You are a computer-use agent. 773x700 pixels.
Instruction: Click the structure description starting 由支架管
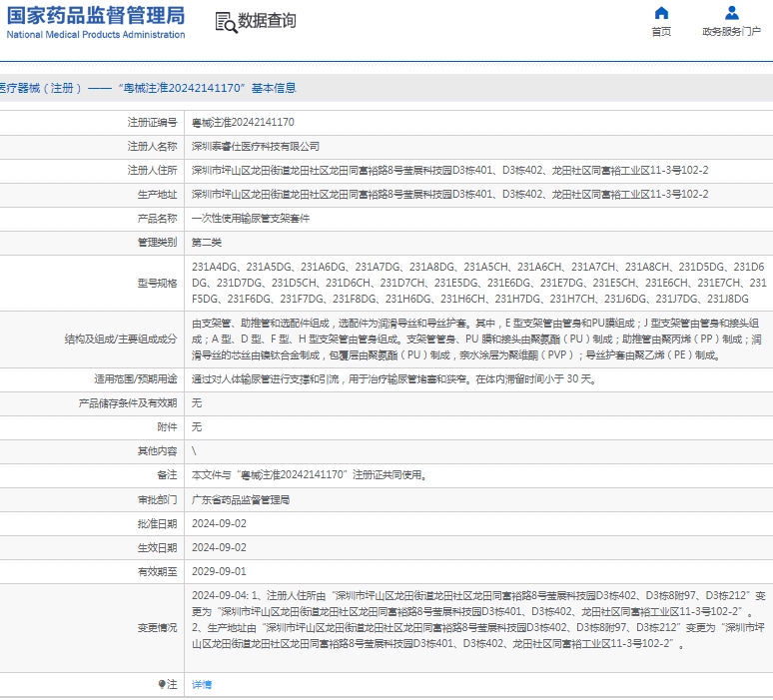476,340
